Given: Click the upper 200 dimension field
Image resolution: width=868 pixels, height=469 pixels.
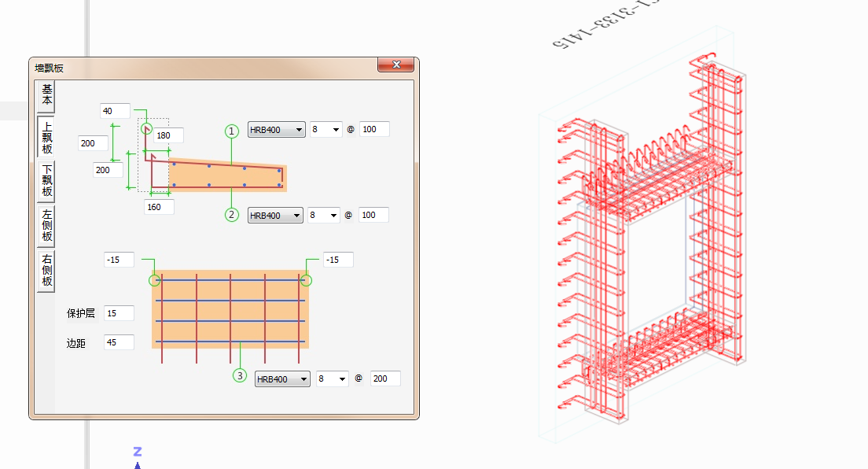Looking at the screenshot, I should [x=93, y=143].
